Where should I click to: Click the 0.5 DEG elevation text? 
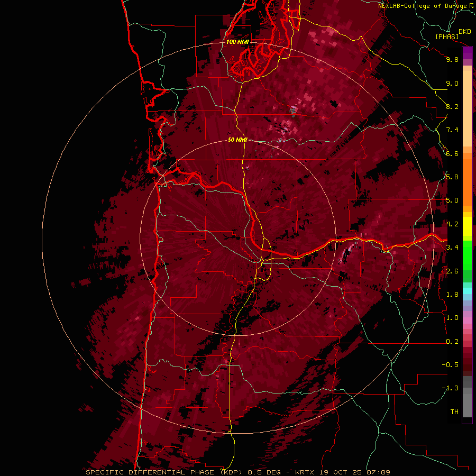(264, 472)
